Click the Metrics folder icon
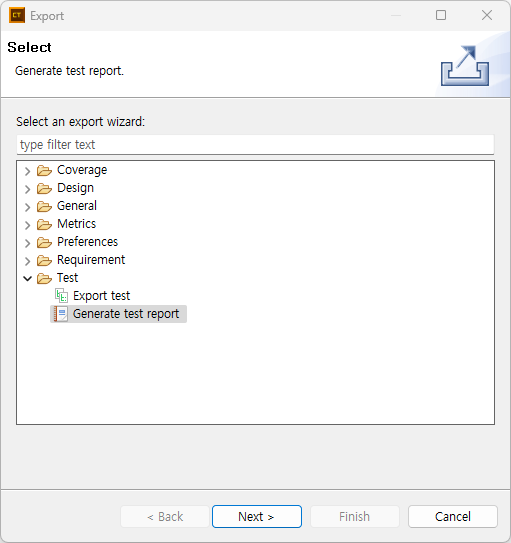The image size is (511, 543). (44, 224)
